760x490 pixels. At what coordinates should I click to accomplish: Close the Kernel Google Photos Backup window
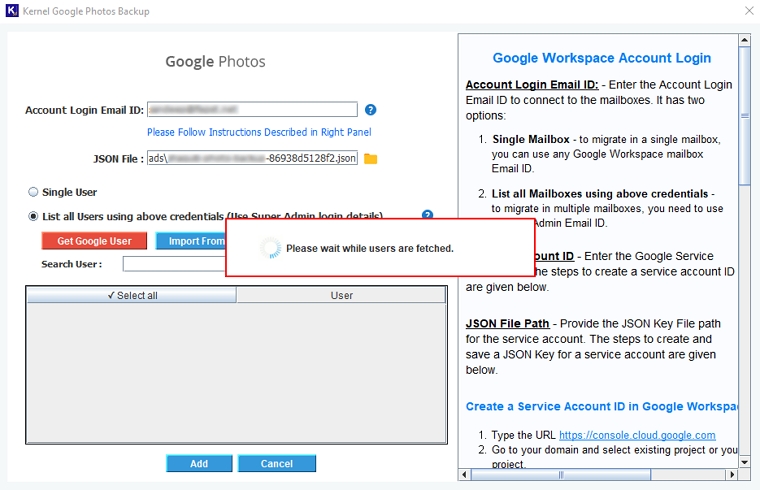point(749,11)
